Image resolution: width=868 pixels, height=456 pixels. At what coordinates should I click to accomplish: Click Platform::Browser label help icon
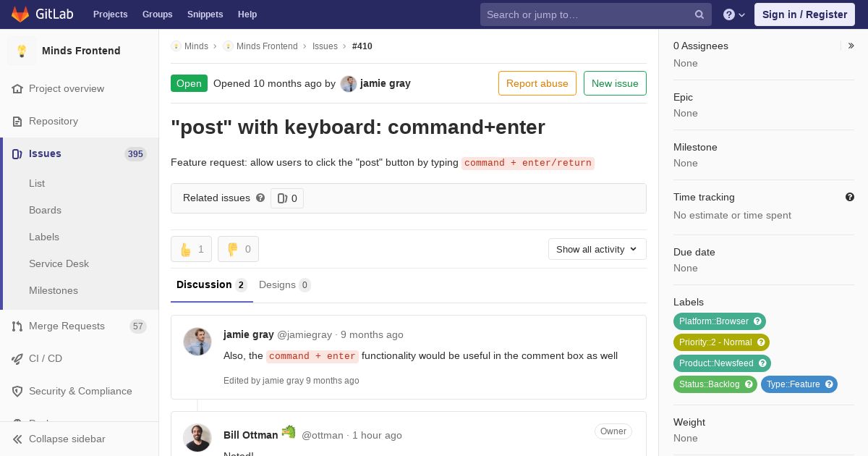[x=757, y=321]
